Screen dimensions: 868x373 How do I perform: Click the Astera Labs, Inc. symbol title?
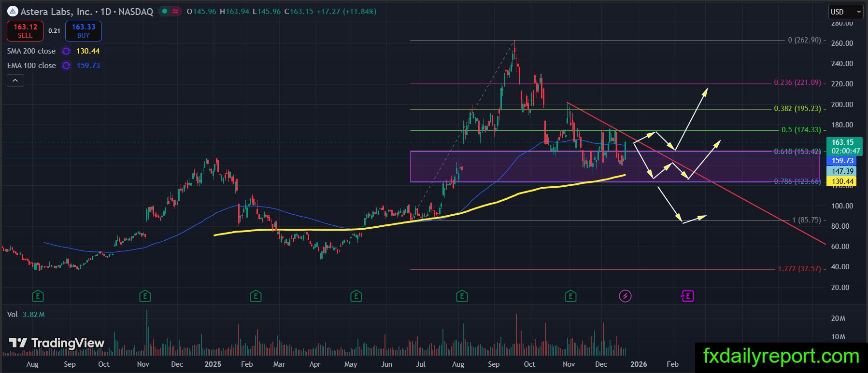point(56,12)
